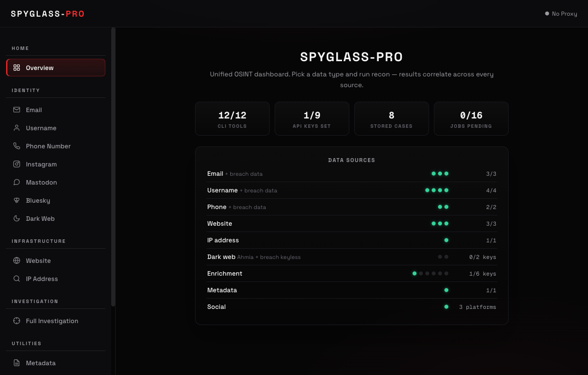Screen dimensions: 588x375
Task: Click the '3 platforms' value
Action: 477,307
